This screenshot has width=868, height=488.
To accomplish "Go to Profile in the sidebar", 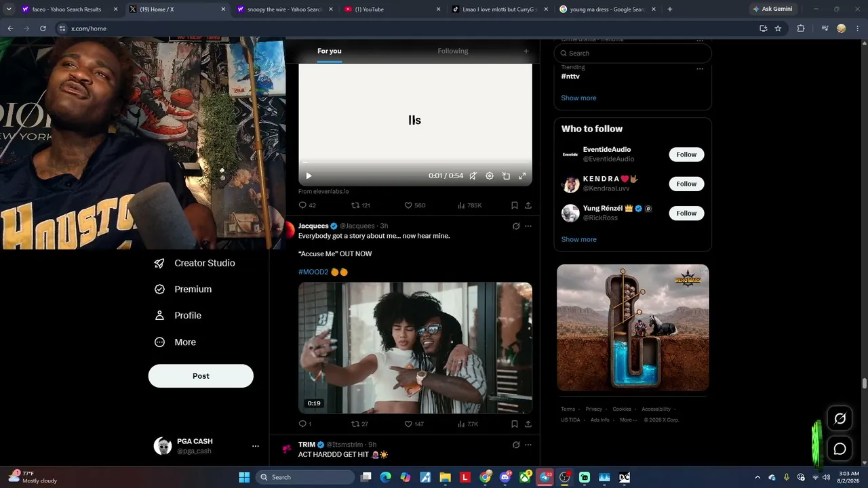I will (178, 315).
